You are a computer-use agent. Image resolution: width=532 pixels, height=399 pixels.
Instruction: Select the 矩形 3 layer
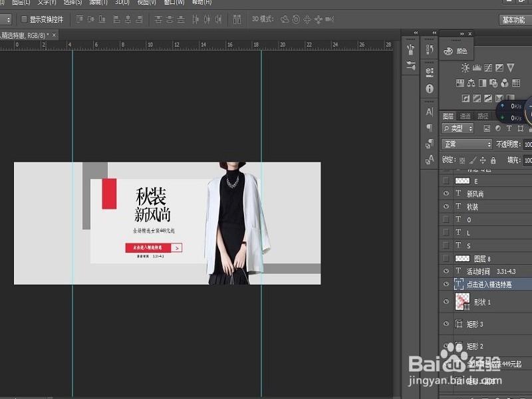click(x=474, y=324)
